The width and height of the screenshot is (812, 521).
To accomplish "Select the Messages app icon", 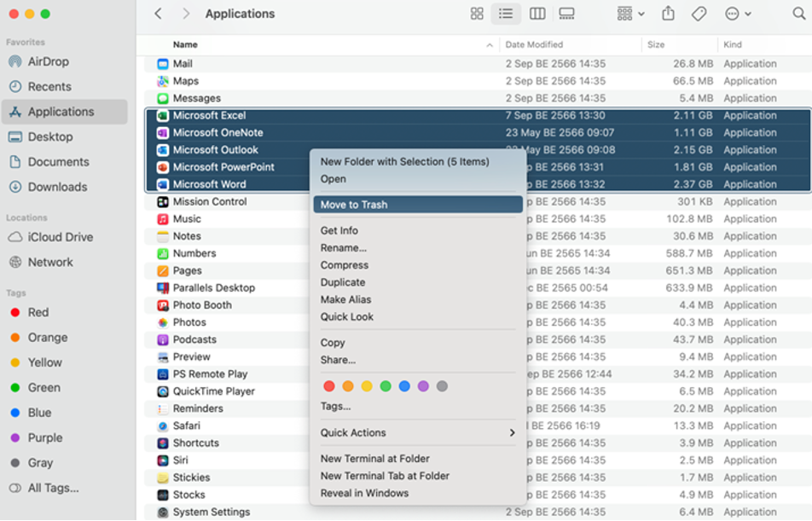I will point(163,98).
